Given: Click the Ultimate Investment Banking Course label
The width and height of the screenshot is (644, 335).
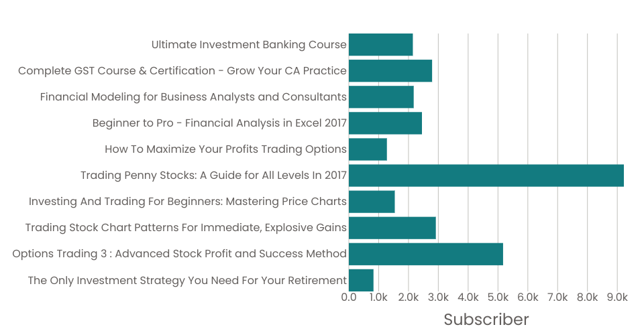Looking at the screenshot, I should [x=249, y=45].
